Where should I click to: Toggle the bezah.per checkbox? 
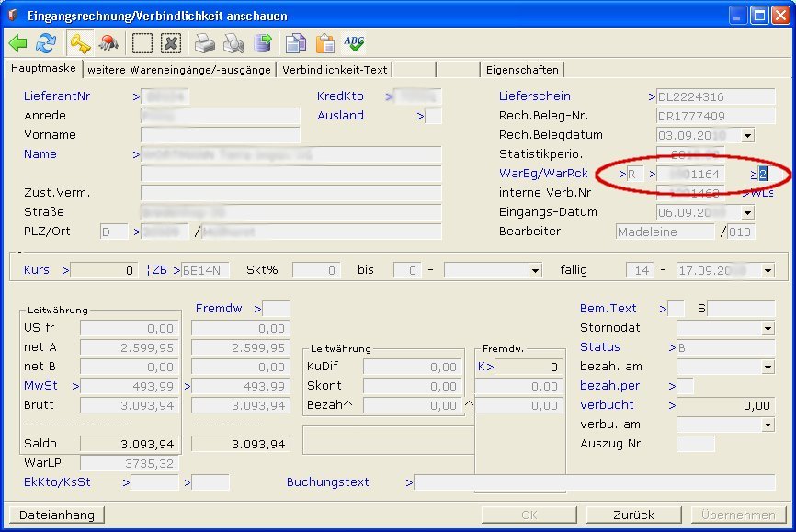(x=686, y=386)
